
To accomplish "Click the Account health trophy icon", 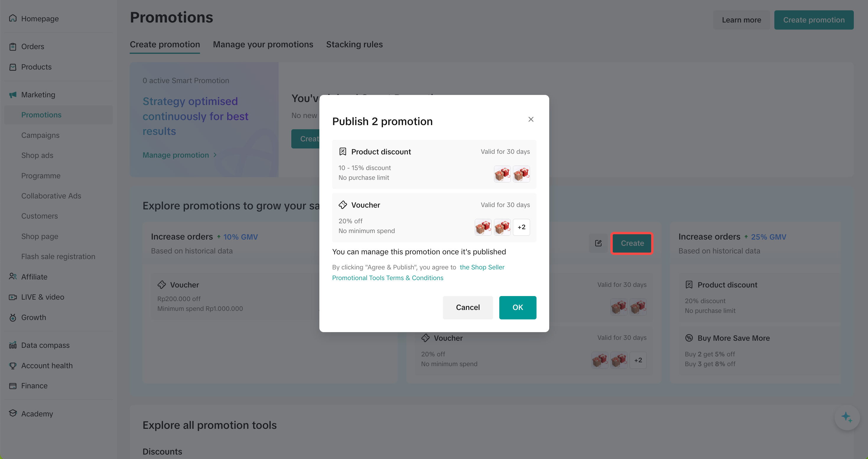I will [13, 366].
